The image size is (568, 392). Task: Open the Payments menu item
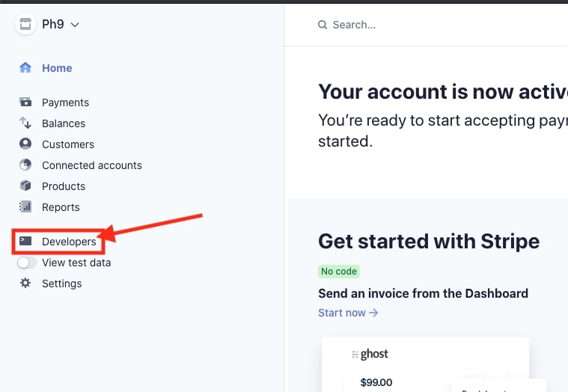click(x=65, y=102)
